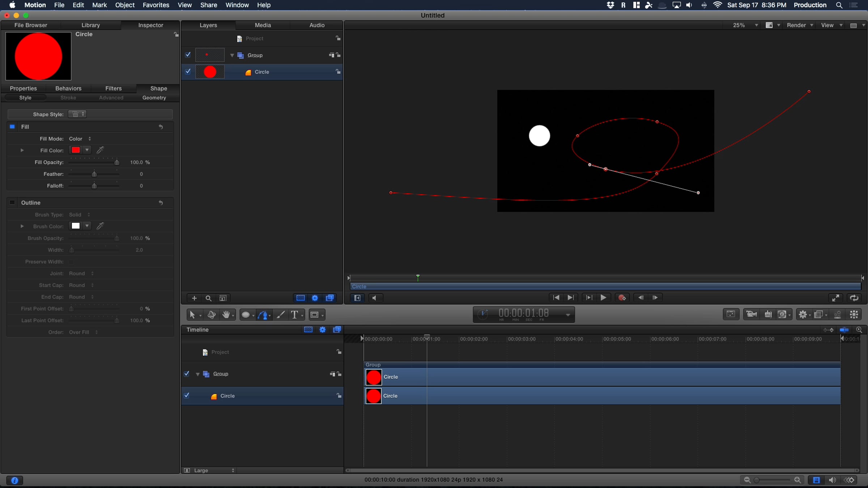Click the add layer plus button
Viewport: 868px width, 488px height.
point(194,298)
